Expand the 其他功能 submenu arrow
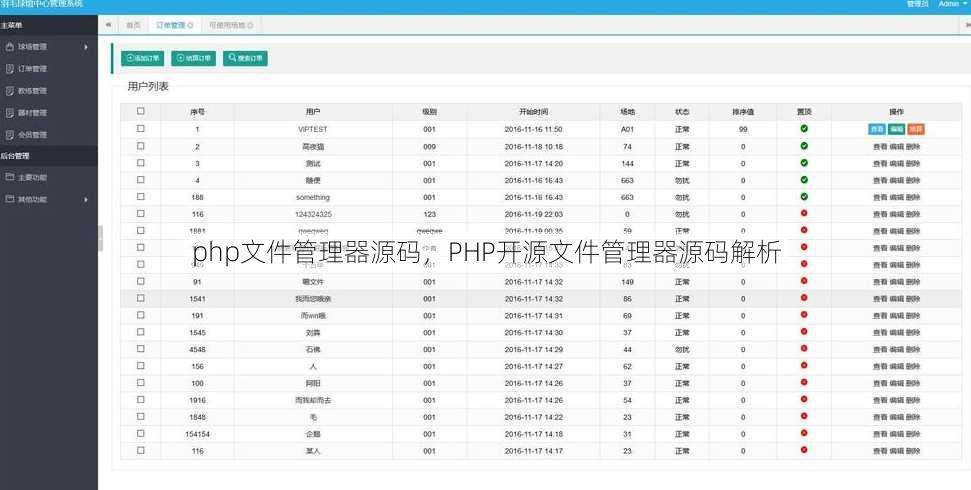Image resolution: width=971 pixels, height=490 pixels. click(86, 200)
